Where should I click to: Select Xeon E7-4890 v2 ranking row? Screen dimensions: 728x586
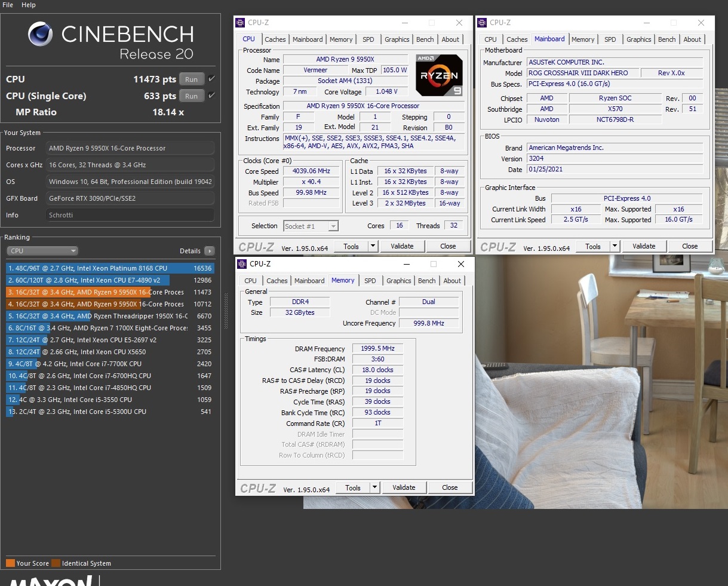[x=110, y=280]
